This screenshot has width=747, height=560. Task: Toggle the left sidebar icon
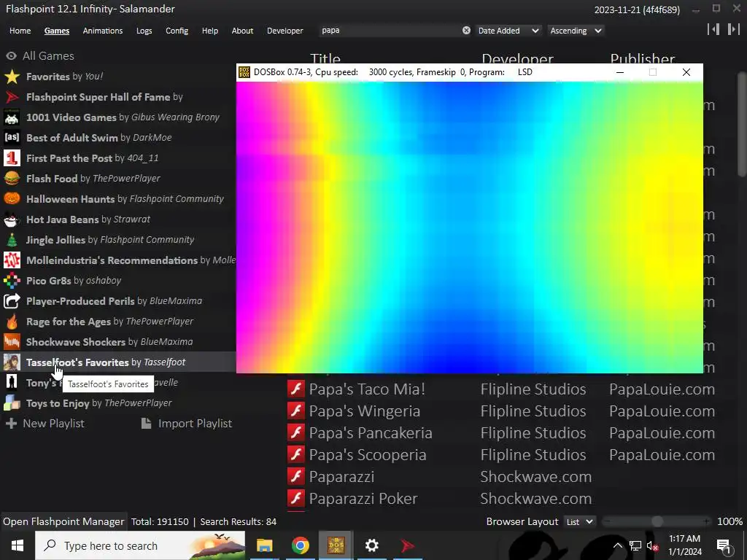tap(713, 29)
